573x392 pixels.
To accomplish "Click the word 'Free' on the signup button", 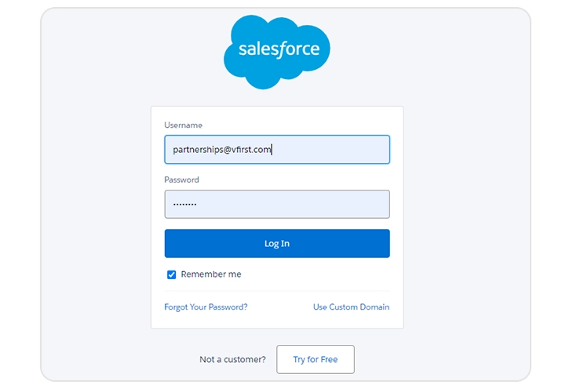I will coord(329,359).
